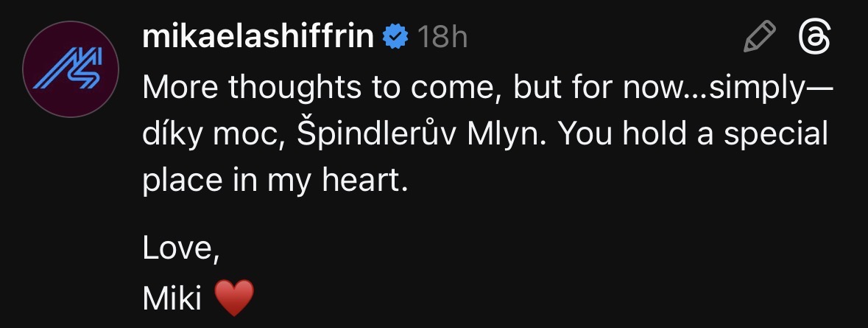Image resolution: width=868 pixels, height=328 pixels.
Task: Click the "Love," sign-off line
Action: click(x=180, y=249)
